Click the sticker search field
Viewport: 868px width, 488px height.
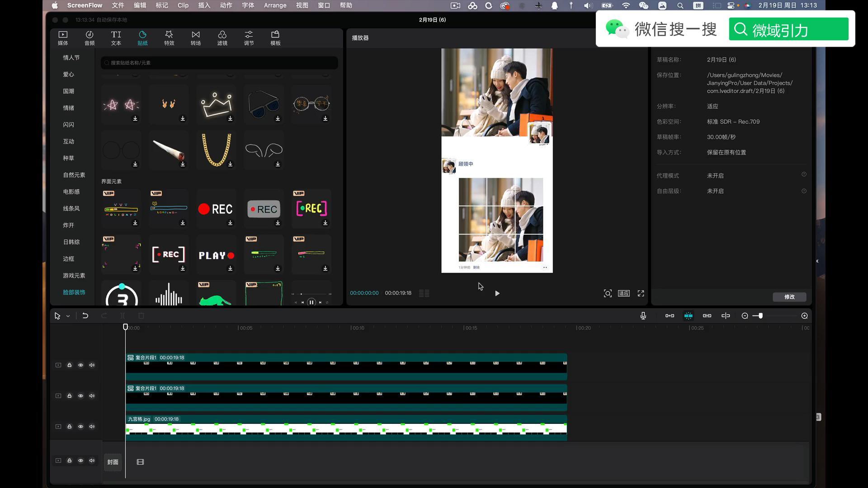(x=219, y=63)
